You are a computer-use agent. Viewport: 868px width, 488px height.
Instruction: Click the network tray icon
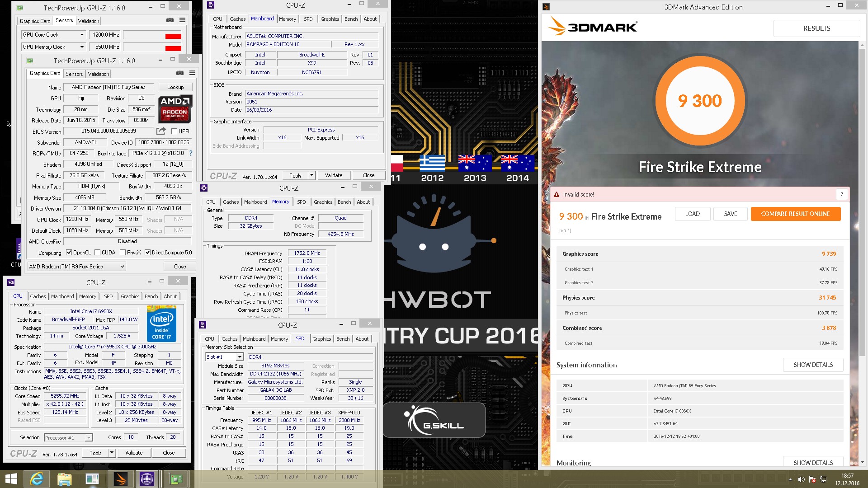[823, 479]
